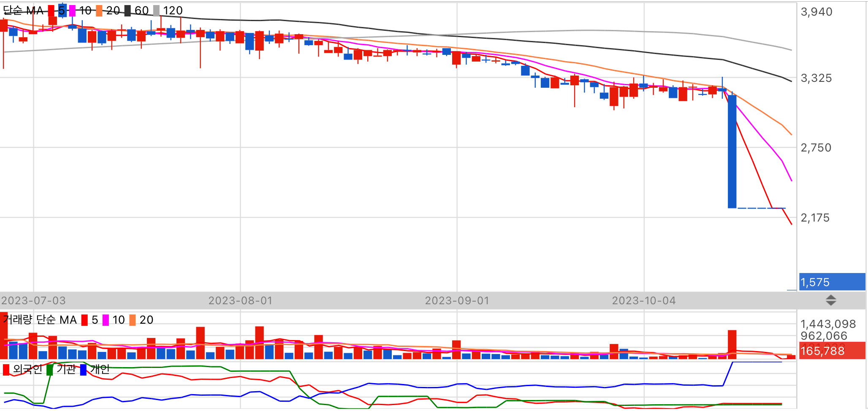868x411 pixels.
Task: Click the up-down arrow chart resize handle
Action: click(x=831, y=300)
